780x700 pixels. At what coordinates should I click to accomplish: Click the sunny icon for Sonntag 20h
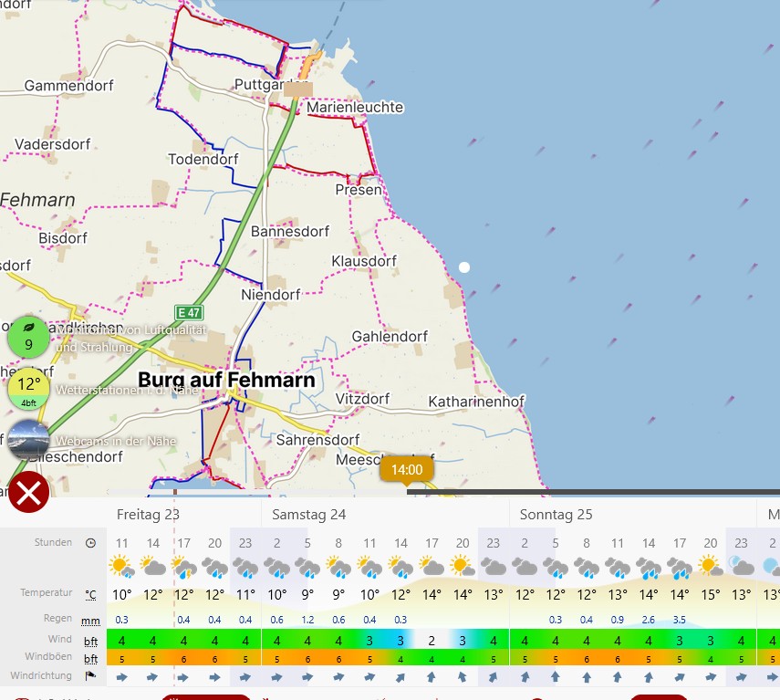coord(710,568)
